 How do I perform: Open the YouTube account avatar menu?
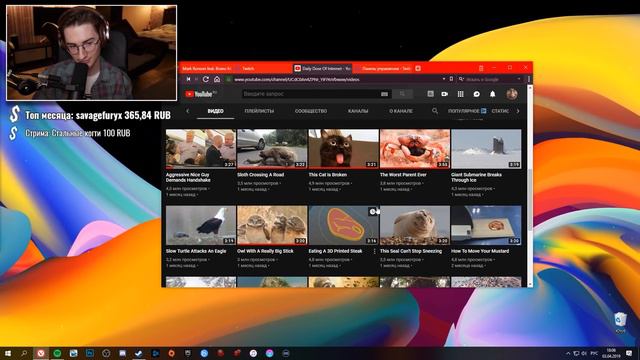tap(512, 94)
